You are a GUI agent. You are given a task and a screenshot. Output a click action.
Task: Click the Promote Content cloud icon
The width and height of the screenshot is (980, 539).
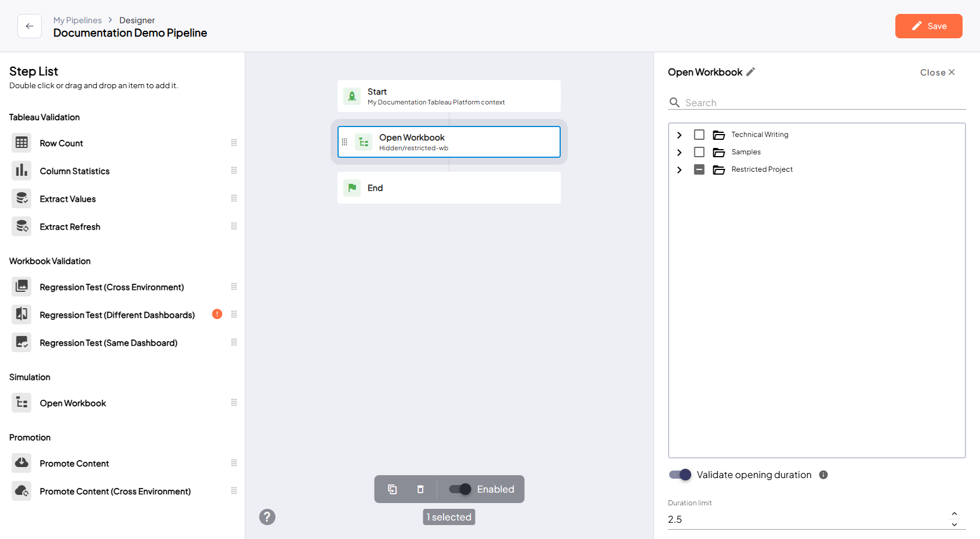tap(21, 463)
